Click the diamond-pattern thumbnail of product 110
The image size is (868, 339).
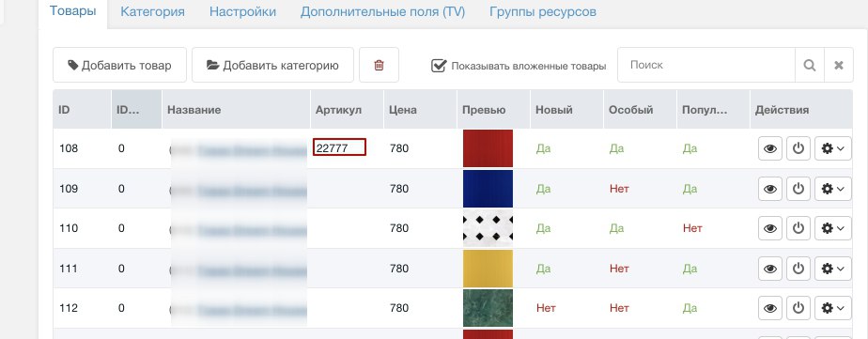click(488, 228)
